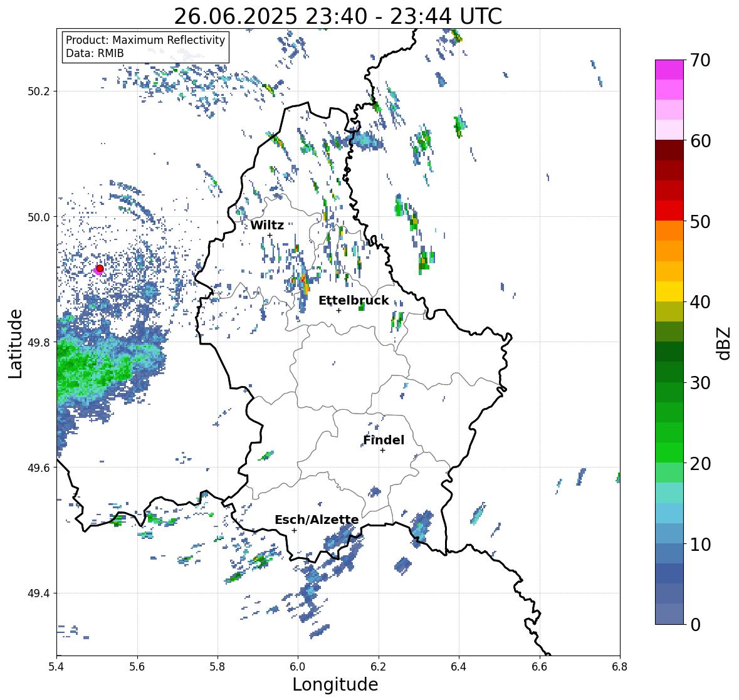
Task: Click the "Data: RMIB" legend line
Action: pos(95,53)
